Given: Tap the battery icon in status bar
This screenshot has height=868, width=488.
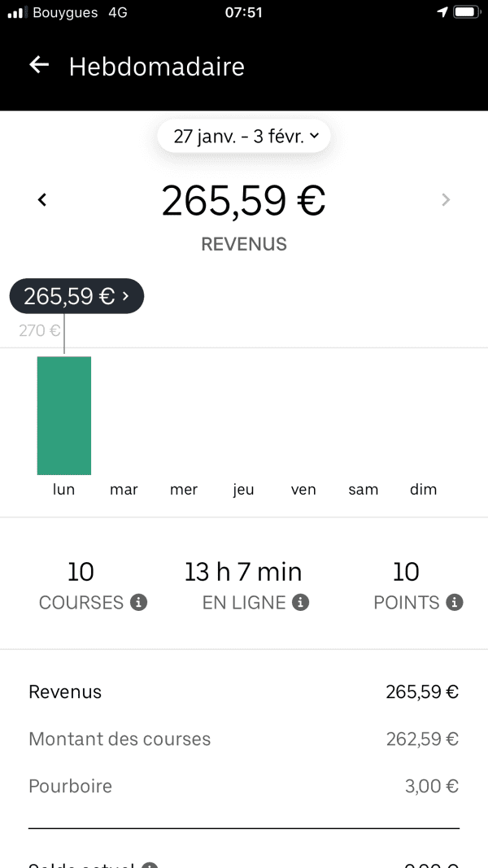Looking at the screenshot, I should [466, 12].
